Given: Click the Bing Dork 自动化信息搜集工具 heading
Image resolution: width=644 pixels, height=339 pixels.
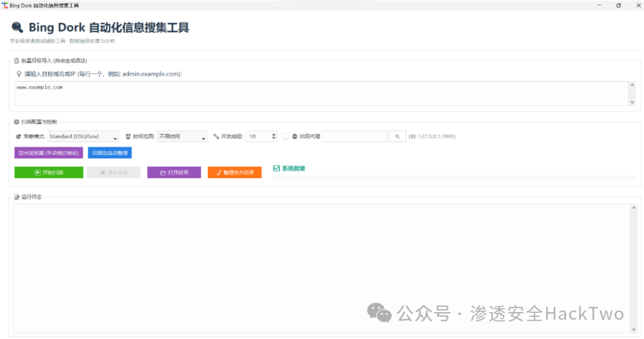Looking at the screenshot, I should (x=109, y=27).
